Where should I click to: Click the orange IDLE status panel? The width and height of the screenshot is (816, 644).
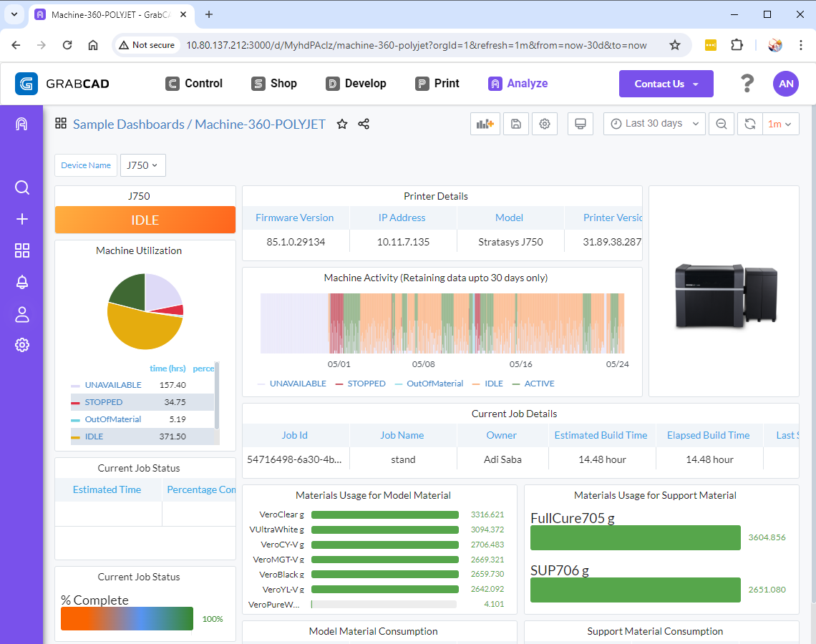click(x=145, y=220)
